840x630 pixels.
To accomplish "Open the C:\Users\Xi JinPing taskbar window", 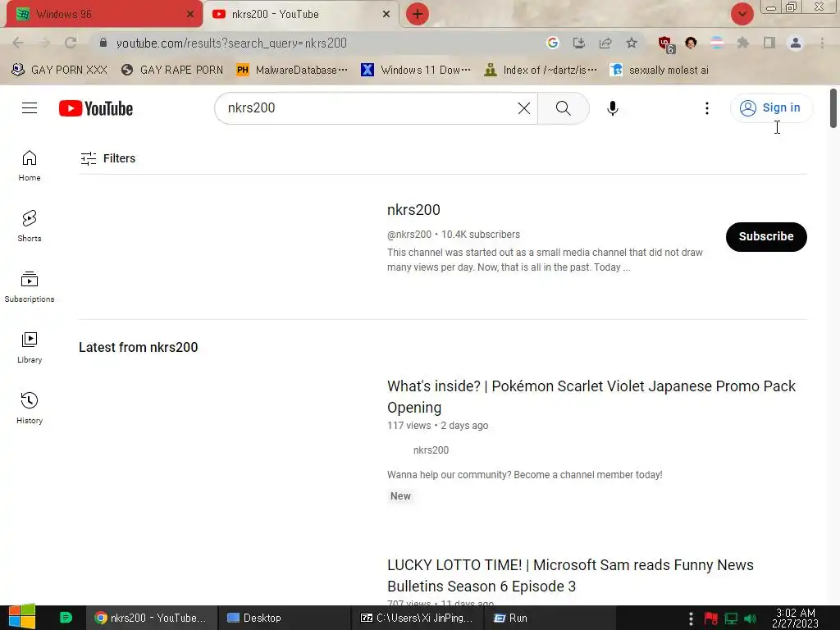I will (x=417, y=619).
